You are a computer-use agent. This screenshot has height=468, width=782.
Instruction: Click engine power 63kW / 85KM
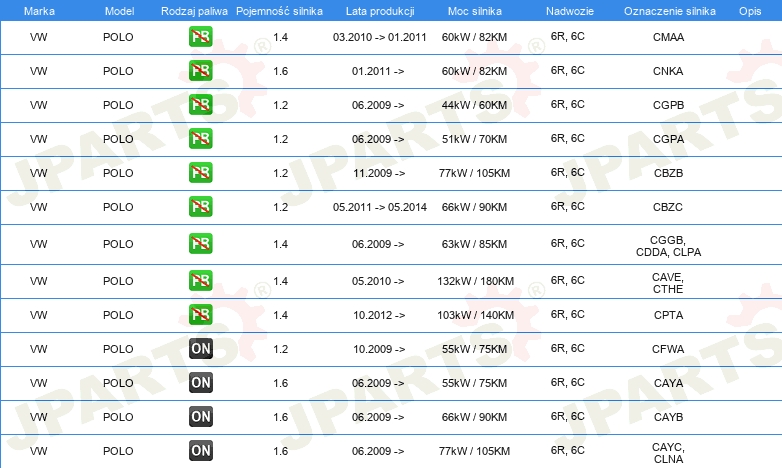474,244
